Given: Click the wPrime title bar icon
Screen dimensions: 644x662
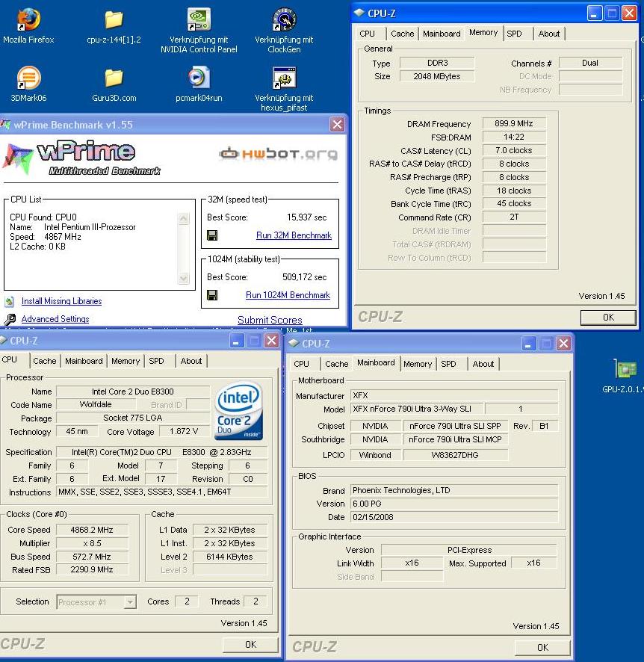Looking at the screenshot, I should tap(5, 125).
